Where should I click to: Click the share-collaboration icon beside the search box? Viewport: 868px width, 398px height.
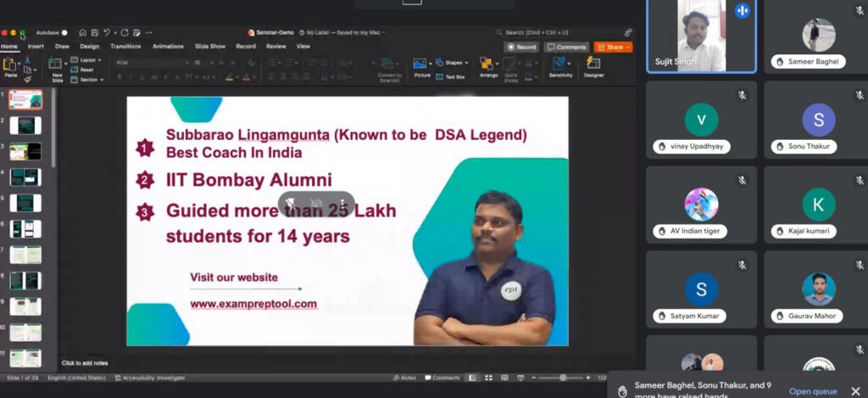point(628,33)
